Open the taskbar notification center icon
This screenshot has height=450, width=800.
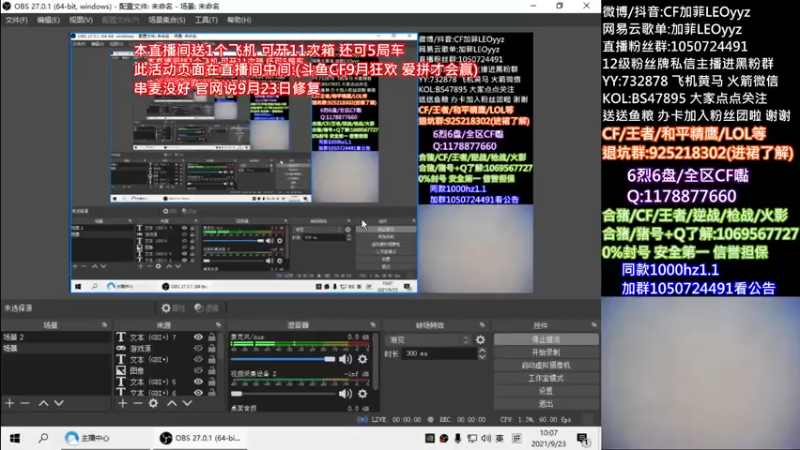pos(583,439)
